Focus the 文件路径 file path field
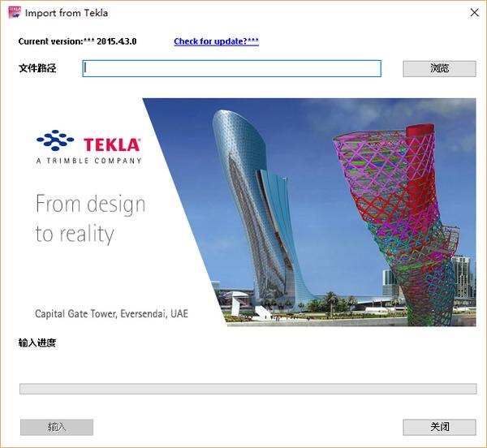The image size is (487, 448). click(x=231, y=69)
